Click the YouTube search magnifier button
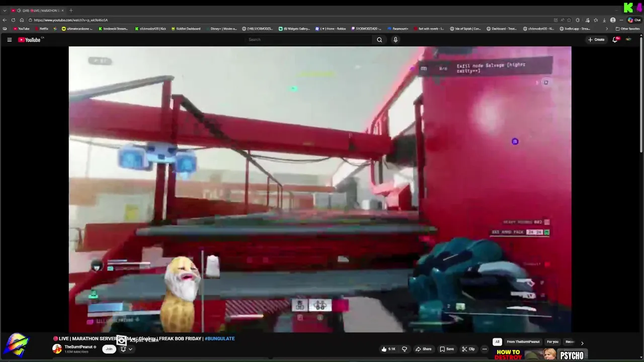 click(x=379, y=40)
